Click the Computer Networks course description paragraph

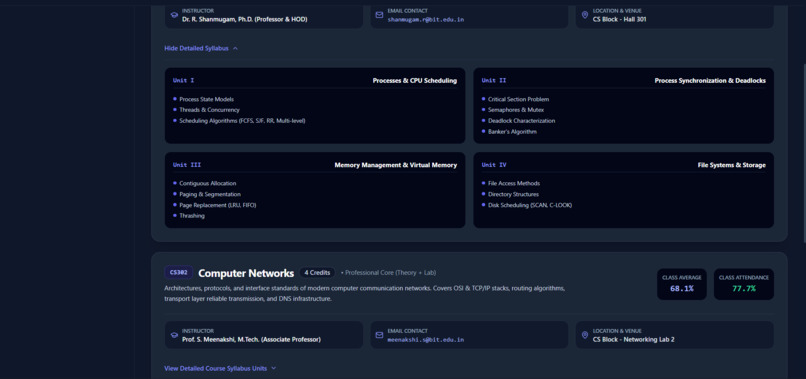[x=365, y=294]
